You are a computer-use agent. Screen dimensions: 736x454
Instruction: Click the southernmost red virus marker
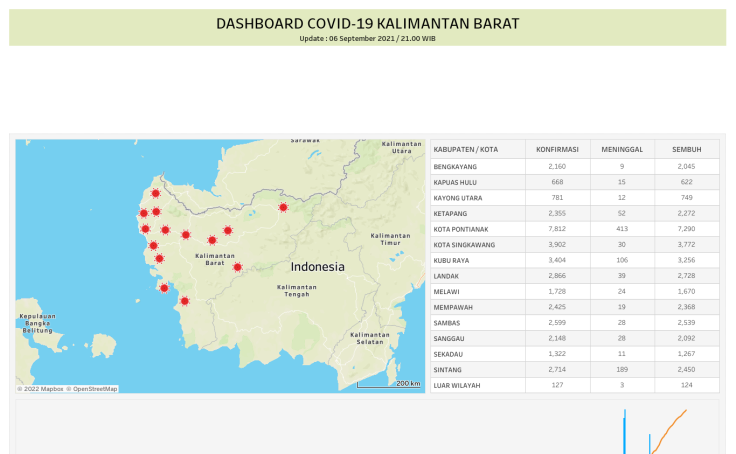184,301
